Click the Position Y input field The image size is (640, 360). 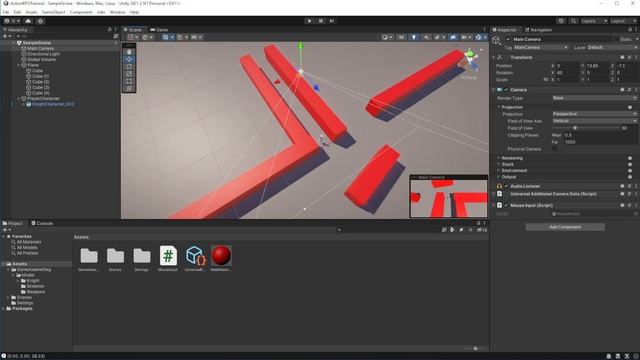pyautogui.click(x=597, y=66)
